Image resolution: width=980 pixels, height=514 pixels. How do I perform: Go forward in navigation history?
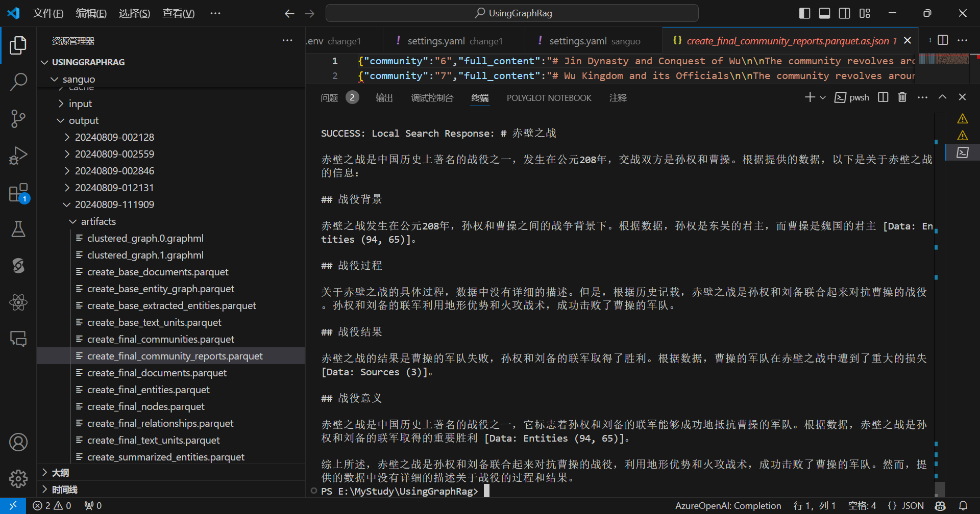tap(309, 13)
